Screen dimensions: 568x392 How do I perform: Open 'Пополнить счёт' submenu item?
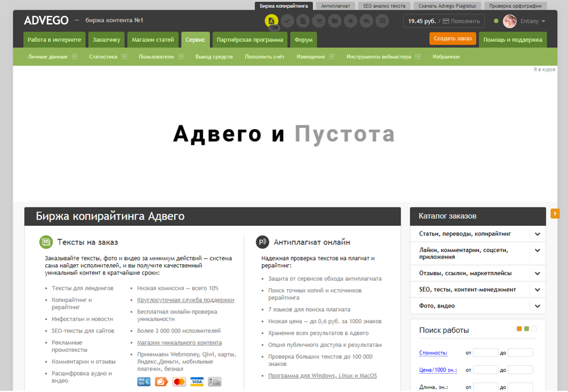[264, 57]
